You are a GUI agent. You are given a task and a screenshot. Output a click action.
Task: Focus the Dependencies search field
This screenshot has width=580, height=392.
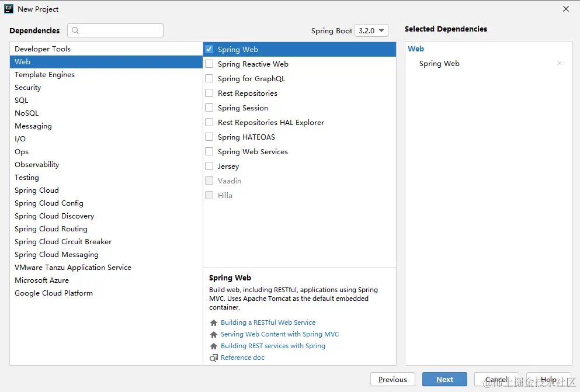[x=116, y=30]
